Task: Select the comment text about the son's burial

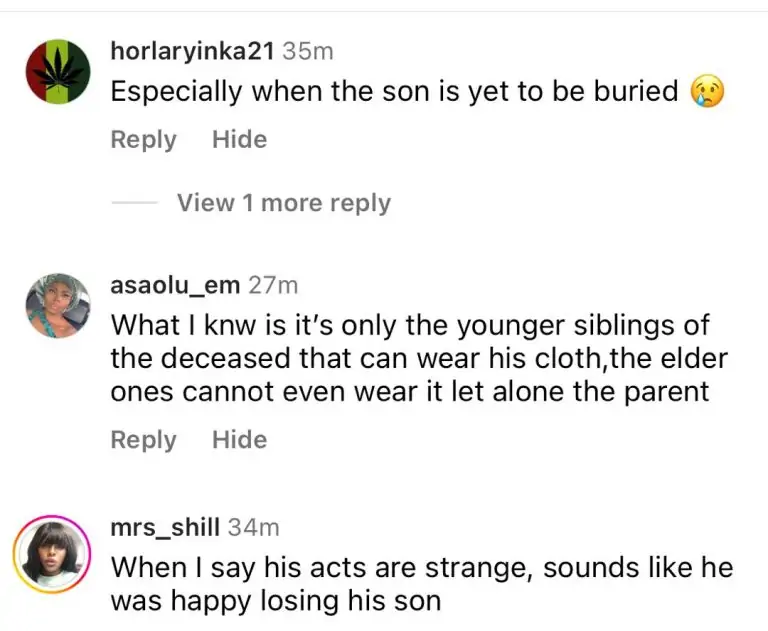Action: coord(395,92)
